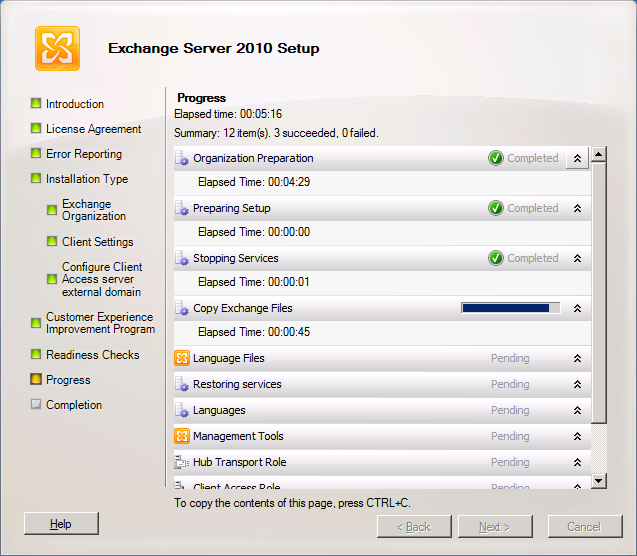Screen dimensions: 637x556
Task: Click the scrollbar down arrow in progress list
Action: 599,481
